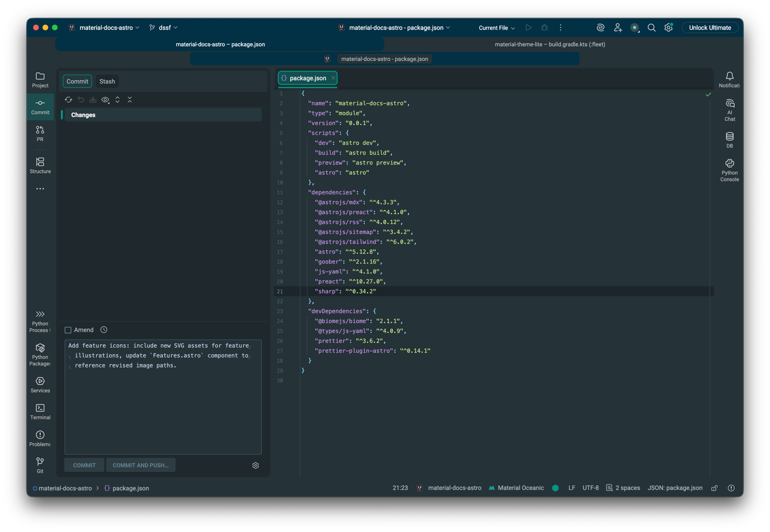
Task: Switch to the Stash tab
Action: click(x=107, y=82)
